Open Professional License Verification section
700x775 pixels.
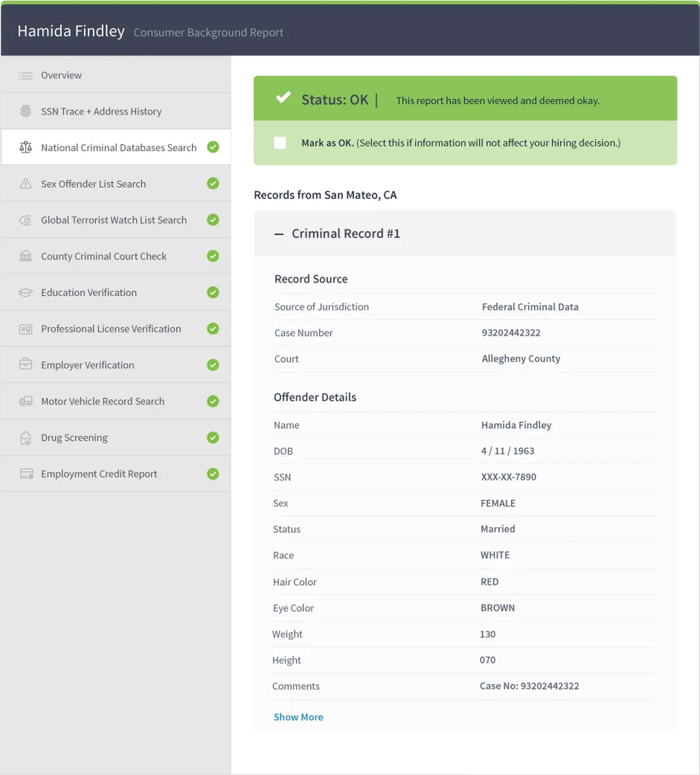click(116, 329)
